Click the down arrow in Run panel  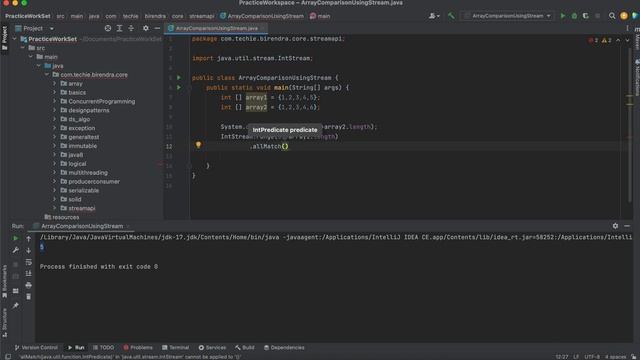click(x=29, y=250)
